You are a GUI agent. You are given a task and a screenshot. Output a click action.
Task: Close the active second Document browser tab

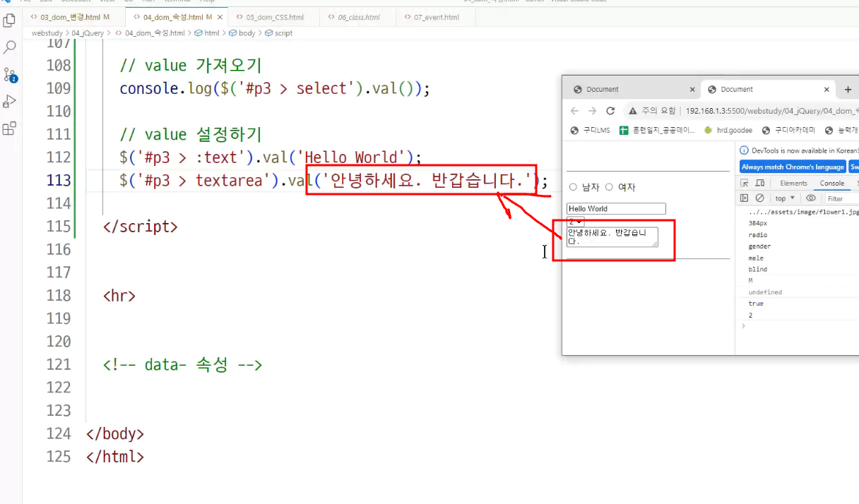[x=827, y=90]
